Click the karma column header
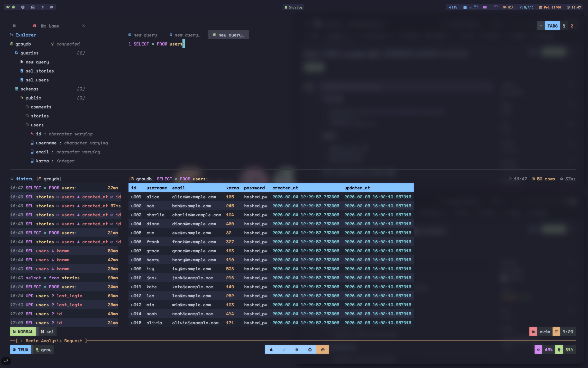Image resolution: width=588 pixels, height=368 pixels. click(232, 188)
